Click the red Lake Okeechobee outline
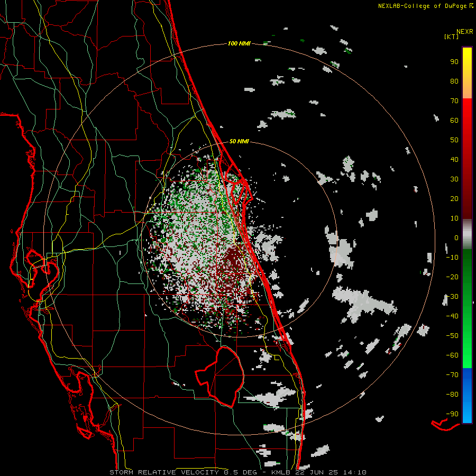 pyautogui.click(x=220, y=377)
